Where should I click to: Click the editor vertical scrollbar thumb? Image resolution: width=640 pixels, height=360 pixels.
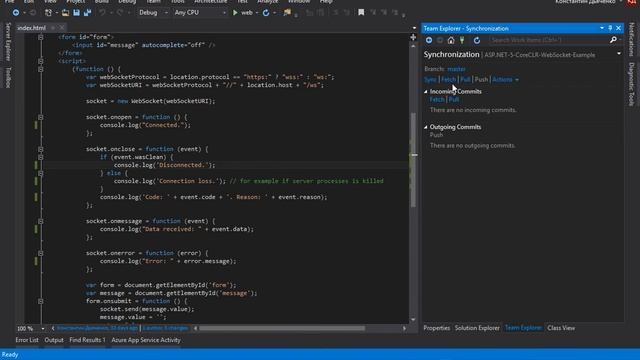(x=413, y=159)
